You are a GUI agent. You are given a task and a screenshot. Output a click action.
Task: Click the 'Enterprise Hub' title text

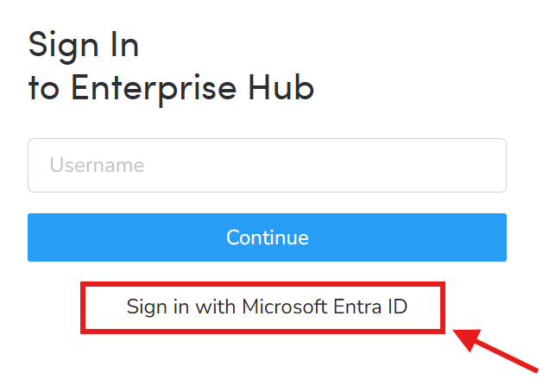coord(192,88)
